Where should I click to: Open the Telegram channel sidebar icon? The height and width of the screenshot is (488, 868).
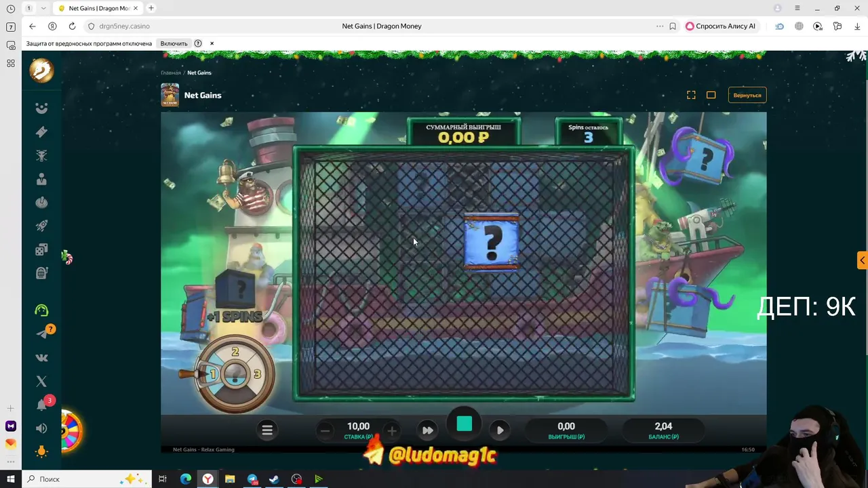(x=43, y=333)
